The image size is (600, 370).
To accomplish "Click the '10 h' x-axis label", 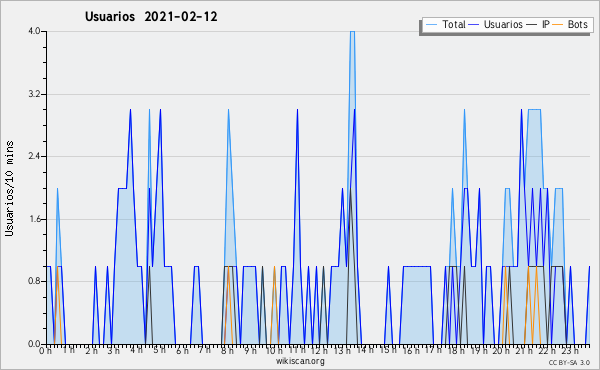I will 274,351.
